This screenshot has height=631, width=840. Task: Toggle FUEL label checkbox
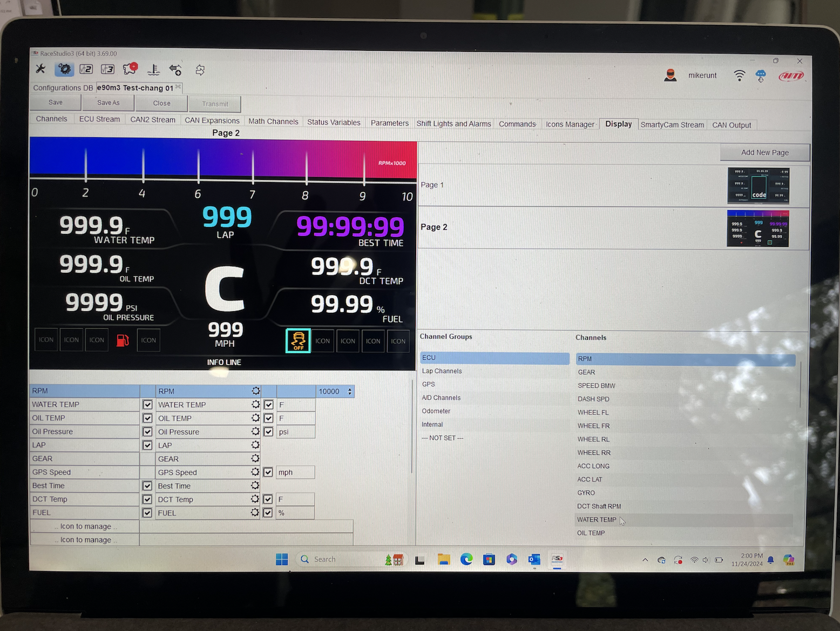pos(147,512)
